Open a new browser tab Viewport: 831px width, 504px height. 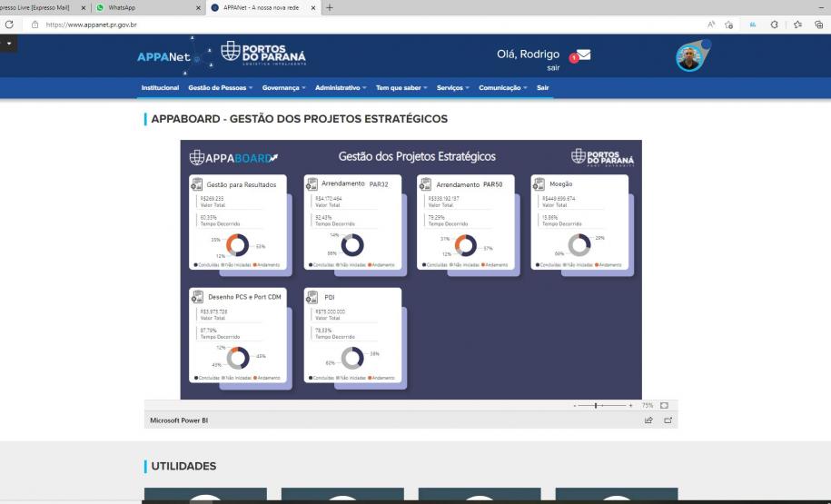pos(330,7)
